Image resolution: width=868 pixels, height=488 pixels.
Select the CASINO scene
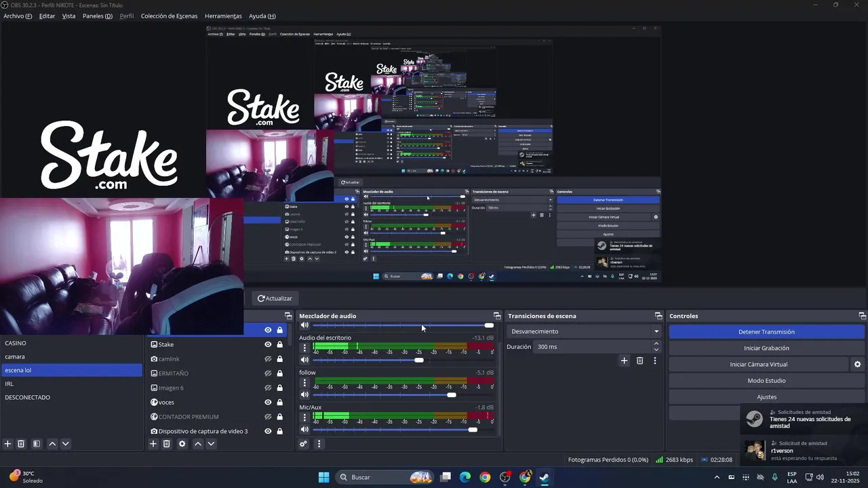[x=71, y=343]
